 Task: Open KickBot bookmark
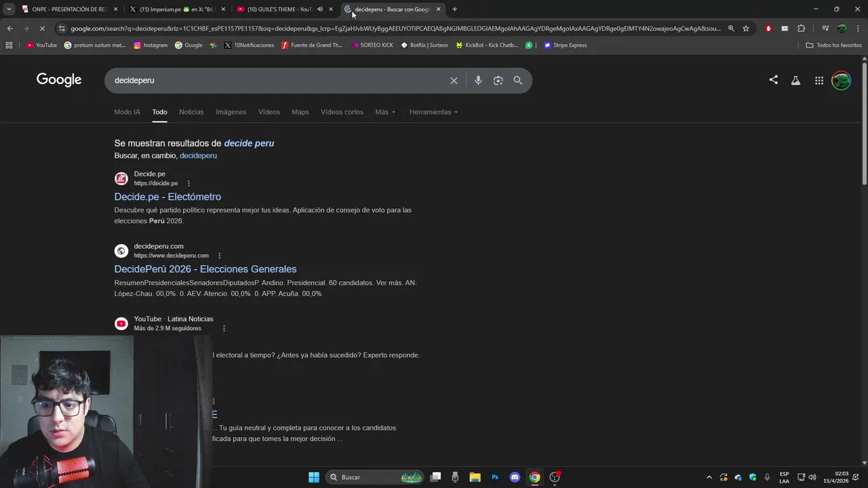coord(487,45)
